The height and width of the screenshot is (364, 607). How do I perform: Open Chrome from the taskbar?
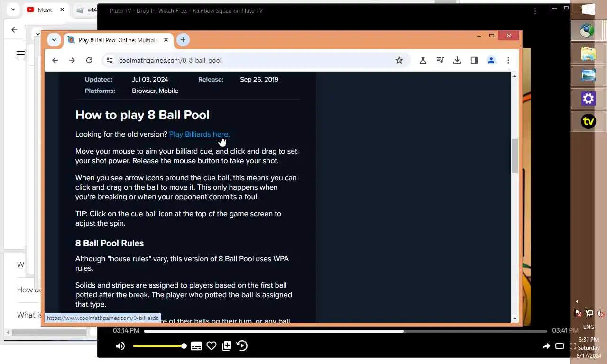coord(588,31)
